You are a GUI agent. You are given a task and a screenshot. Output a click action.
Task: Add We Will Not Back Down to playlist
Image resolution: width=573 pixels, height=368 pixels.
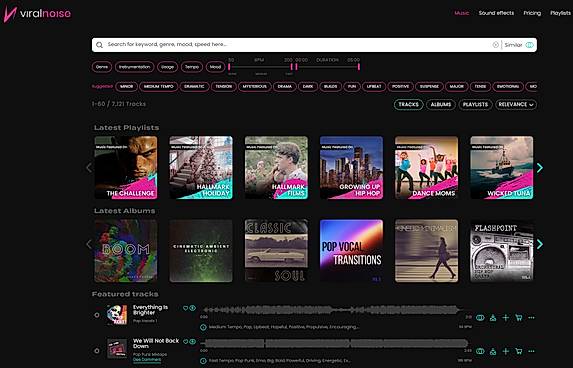click(x=506, y=351)
